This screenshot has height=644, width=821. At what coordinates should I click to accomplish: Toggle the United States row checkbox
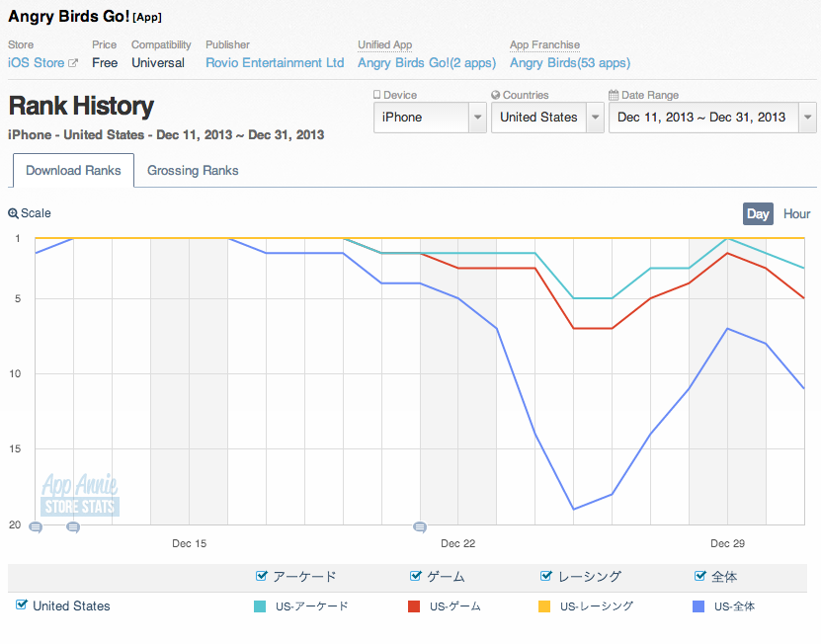click(x=21, y=604)
